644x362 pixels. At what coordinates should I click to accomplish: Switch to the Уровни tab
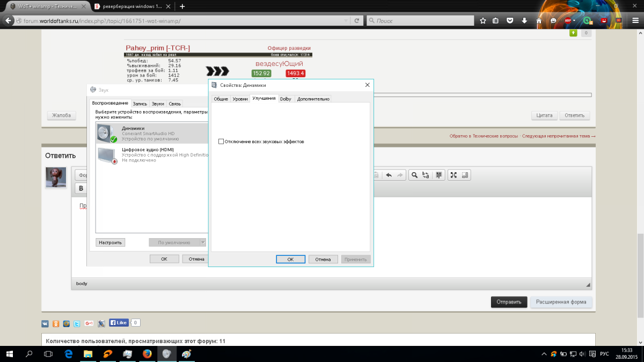tap(240, 99)
